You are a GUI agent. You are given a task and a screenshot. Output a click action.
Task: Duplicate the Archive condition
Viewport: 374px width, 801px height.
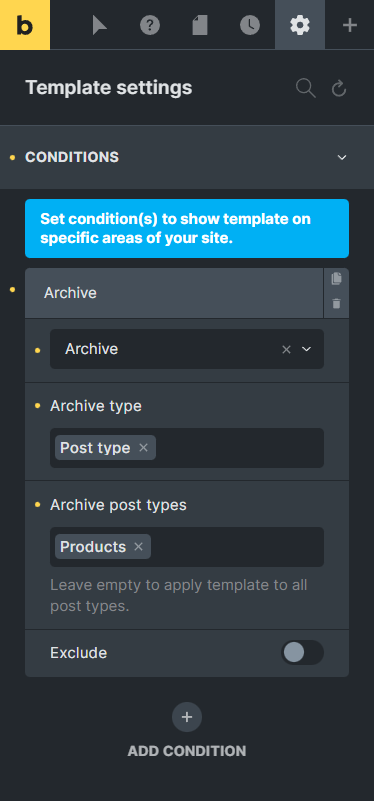(x=336, y=279)
